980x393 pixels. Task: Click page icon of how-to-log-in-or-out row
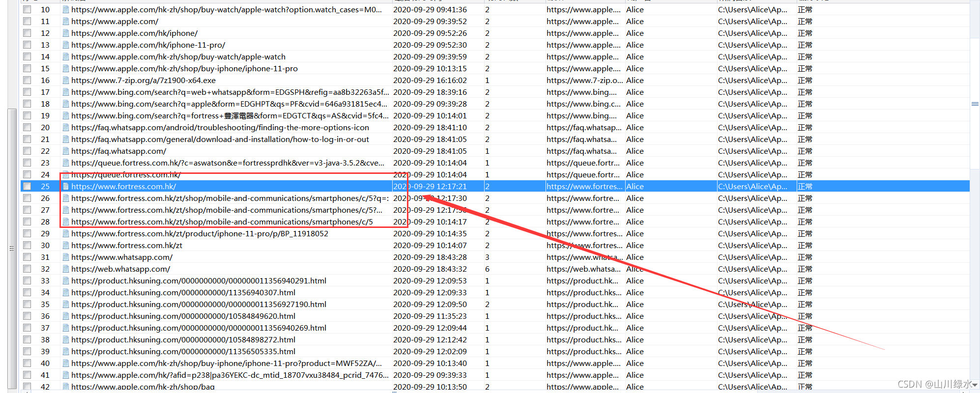click(x=65, y=139)
